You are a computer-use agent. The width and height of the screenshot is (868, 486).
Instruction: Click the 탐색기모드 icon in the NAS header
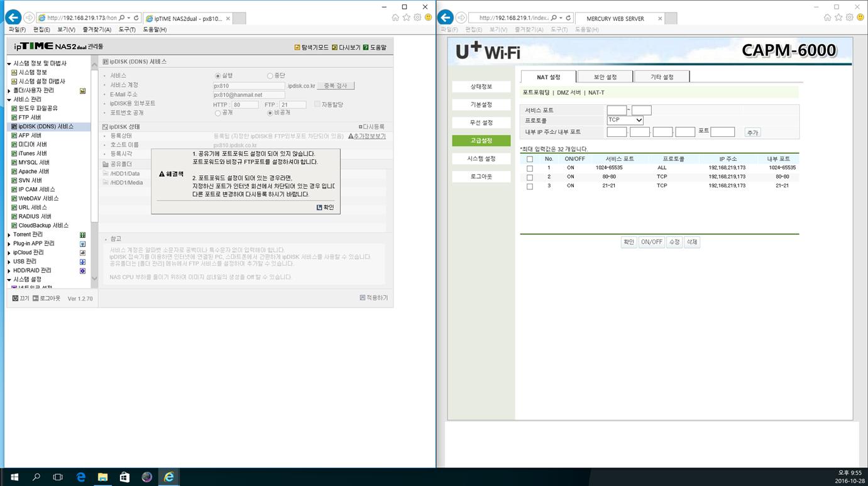[x=297, y=47]
